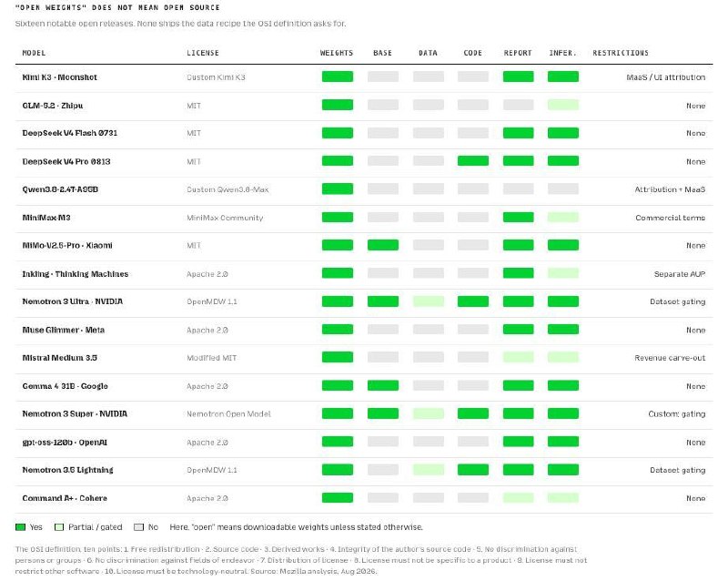The image size is (728, 581).
Task: Click the "Open weights" does not mean open source title
Action: [x=117, y=7]
